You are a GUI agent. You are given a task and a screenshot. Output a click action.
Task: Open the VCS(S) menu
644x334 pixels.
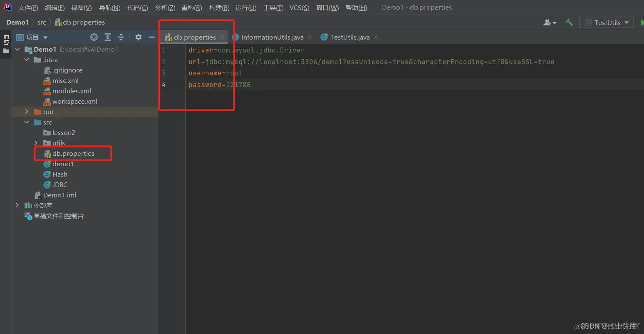point(300,7)
